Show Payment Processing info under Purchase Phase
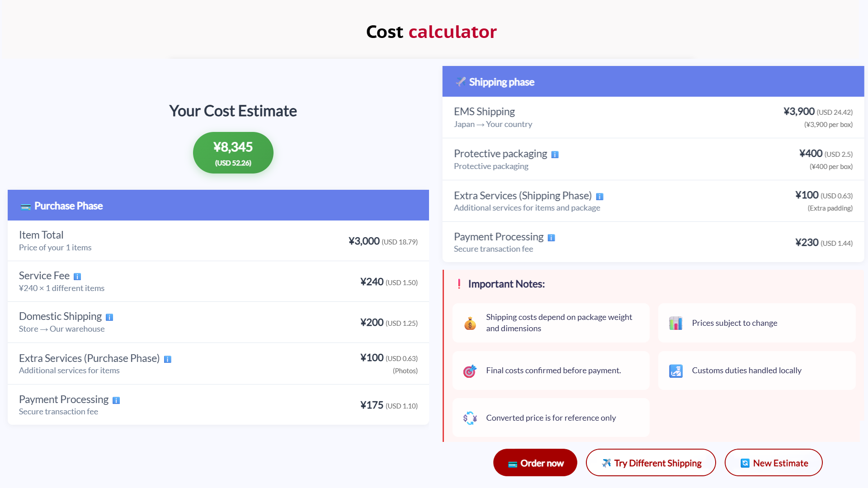Screen dimensions: 868x488 pos(116,400)
